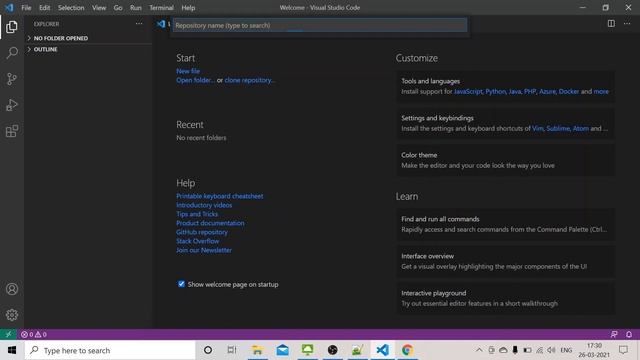
Task: Open the Run and Debug view
Action: [x=12, y=105]
